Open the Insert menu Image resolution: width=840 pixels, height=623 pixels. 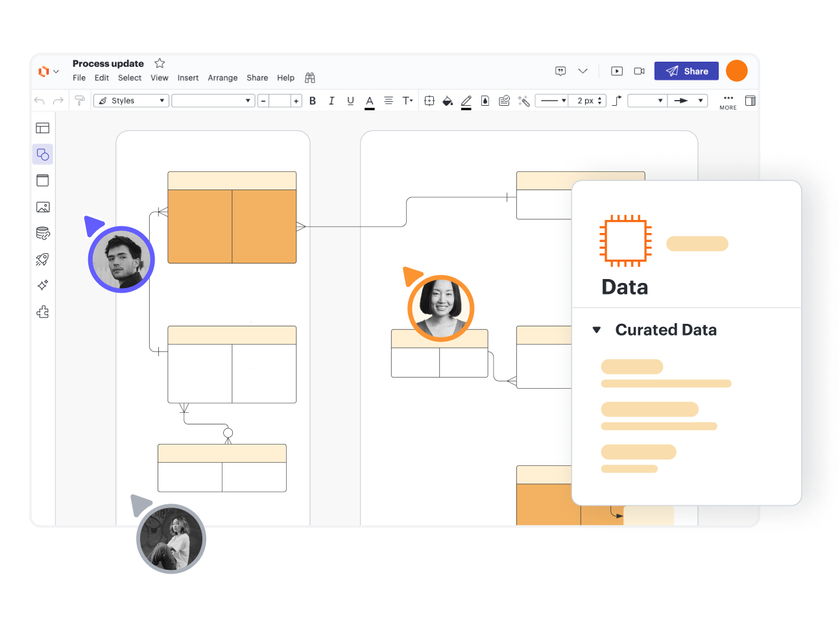(188, 78)
